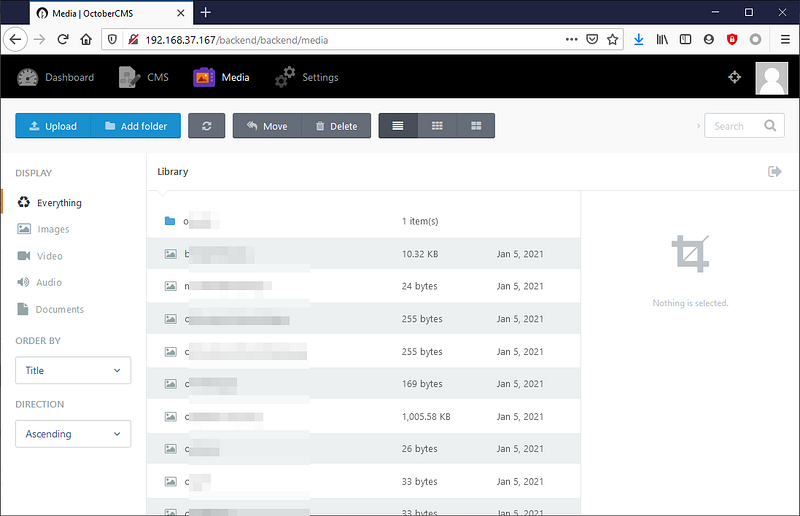Open the CMS section

pos(143,77)
